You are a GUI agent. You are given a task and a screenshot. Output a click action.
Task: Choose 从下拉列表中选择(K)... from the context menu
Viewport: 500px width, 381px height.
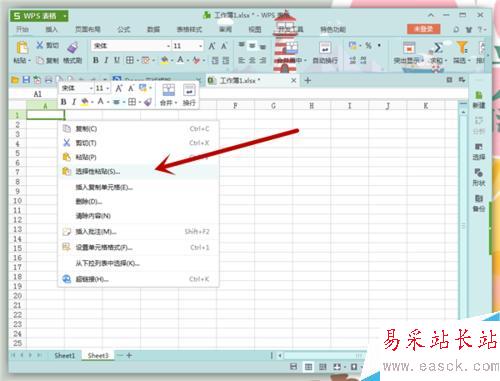(139, 263)
